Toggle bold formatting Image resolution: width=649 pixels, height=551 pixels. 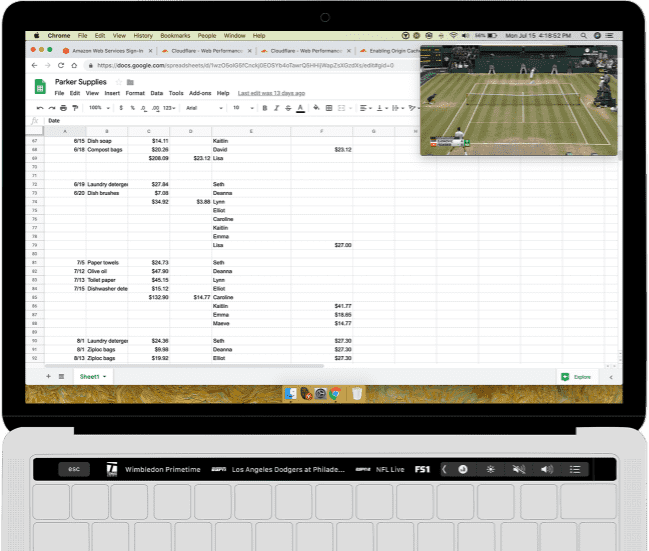265,108
